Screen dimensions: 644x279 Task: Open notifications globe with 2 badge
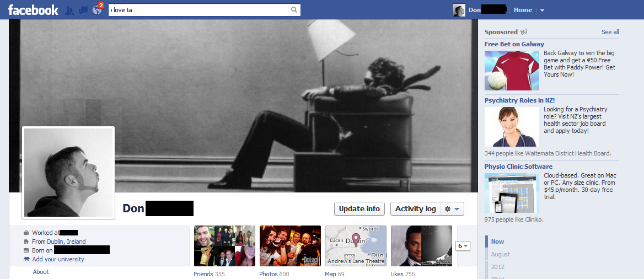point(97,10)
